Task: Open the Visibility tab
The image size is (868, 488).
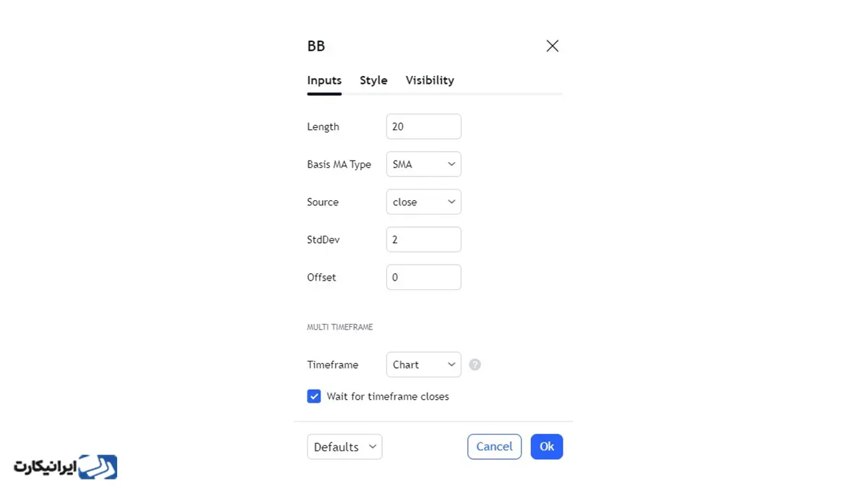Action: coord(430,80)
